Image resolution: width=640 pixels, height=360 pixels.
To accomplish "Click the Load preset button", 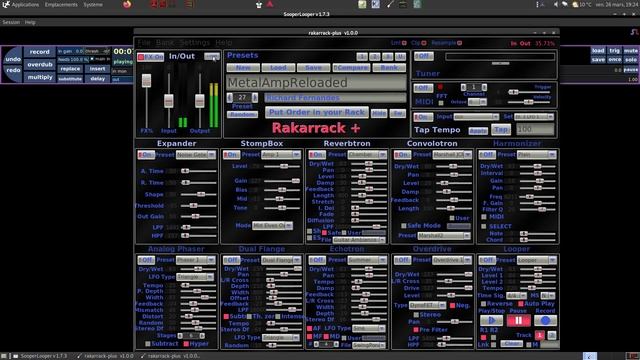I will (278, 68).
